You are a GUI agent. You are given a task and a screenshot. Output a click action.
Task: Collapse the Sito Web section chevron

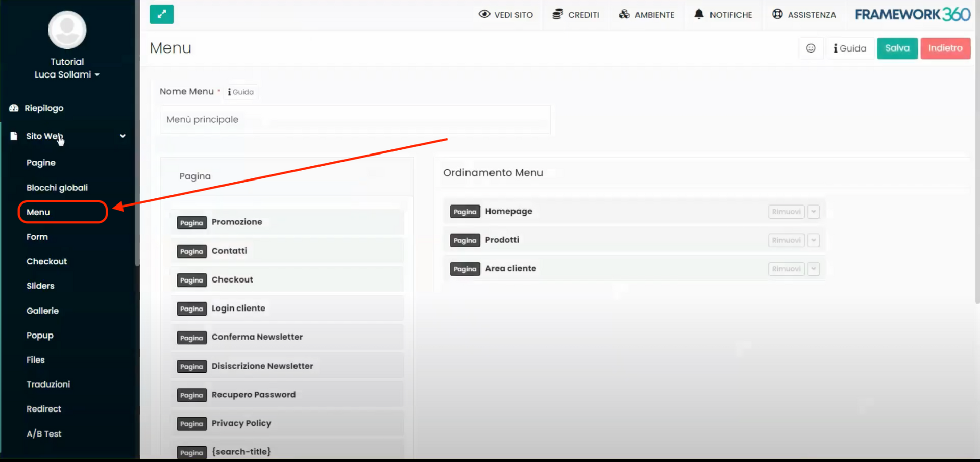pos(122,136)
